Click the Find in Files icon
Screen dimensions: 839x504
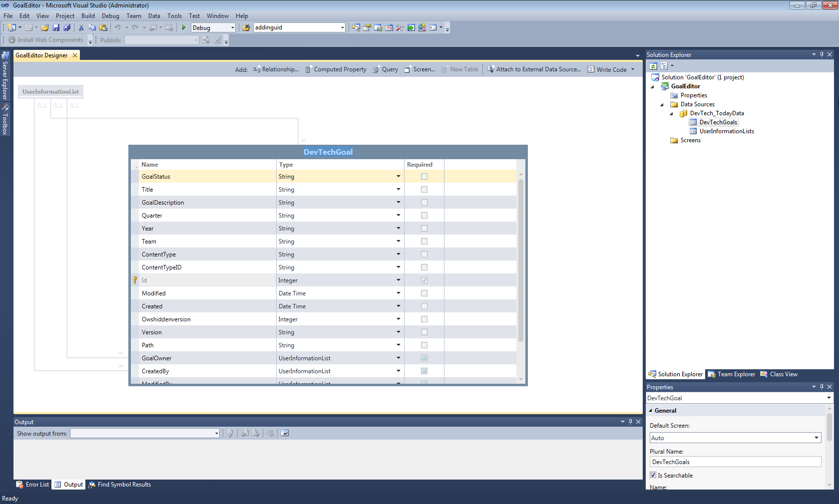tap(246, 28)
